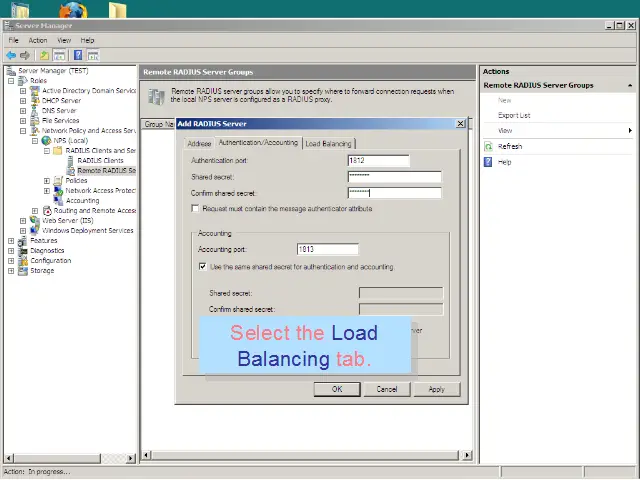The image size is (640, 480).
Task: Click the Back arrow toolbar icon
Action: (x=11, y=55)
